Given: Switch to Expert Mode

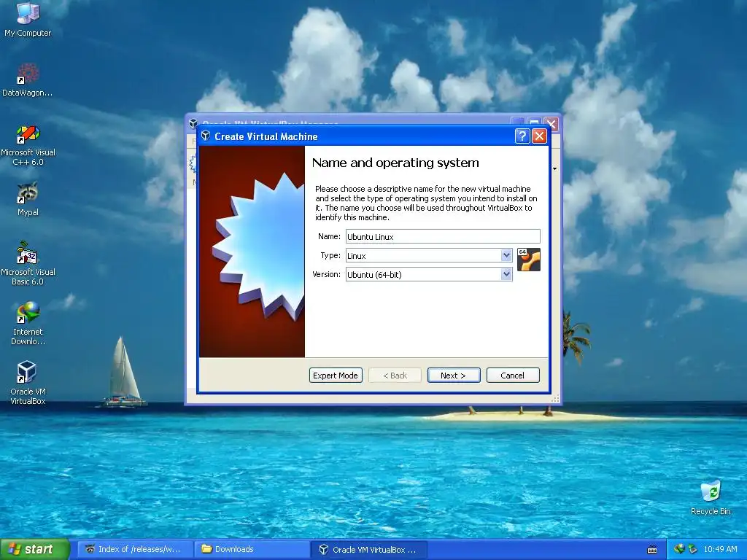Looking at the screenshot, I should pyautogui.click(x=336, y=376).
